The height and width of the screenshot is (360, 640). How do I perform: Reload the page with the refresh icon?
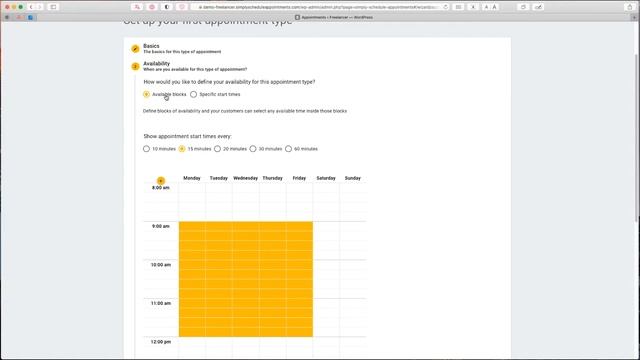pyautogui.click(x=445, y=7)
